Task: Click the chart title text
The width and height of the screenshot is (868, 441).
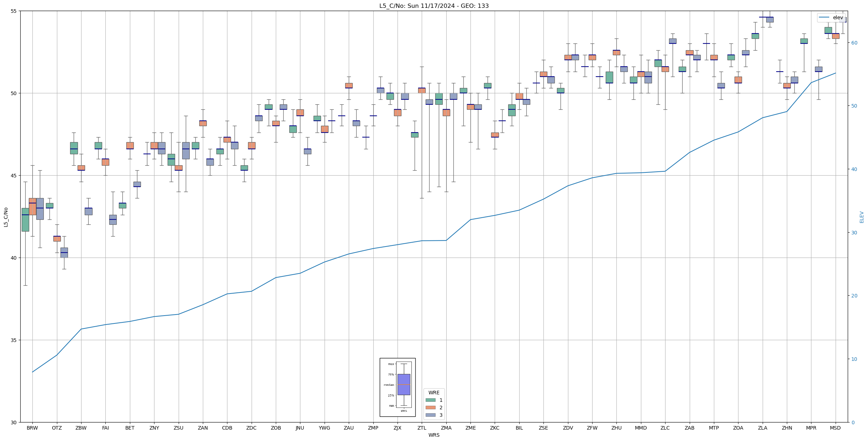Action: 434,6
